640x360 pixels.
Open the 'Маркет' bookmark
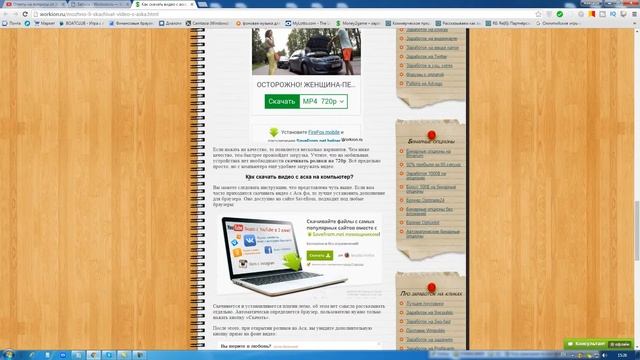point(44,23)
